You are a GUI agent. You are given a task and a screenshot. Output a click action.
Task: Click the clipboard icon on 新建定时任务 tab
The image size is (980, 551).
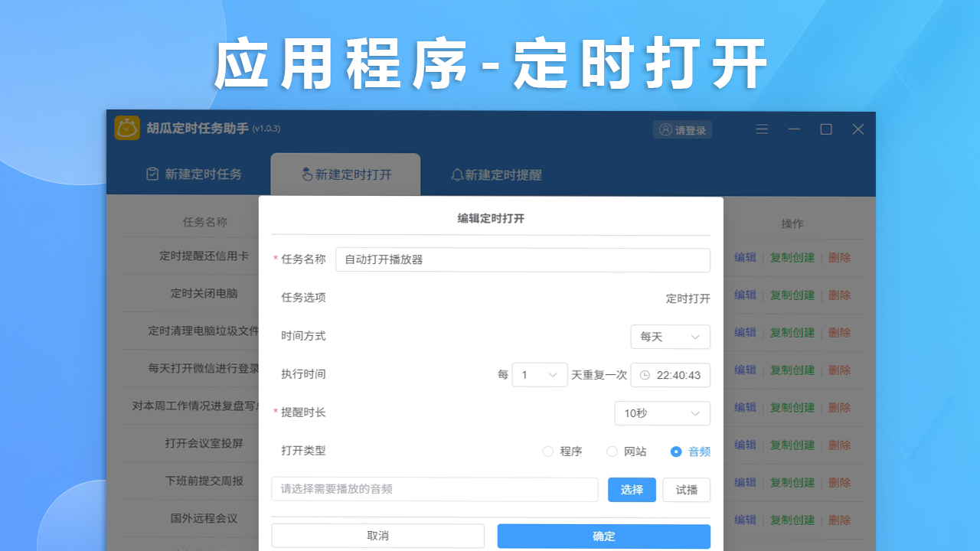(152, 174)
